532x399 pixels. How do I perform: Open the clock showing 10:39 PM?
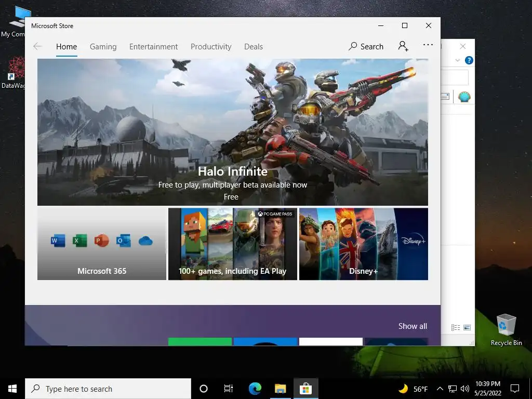[x=488, y=389]
